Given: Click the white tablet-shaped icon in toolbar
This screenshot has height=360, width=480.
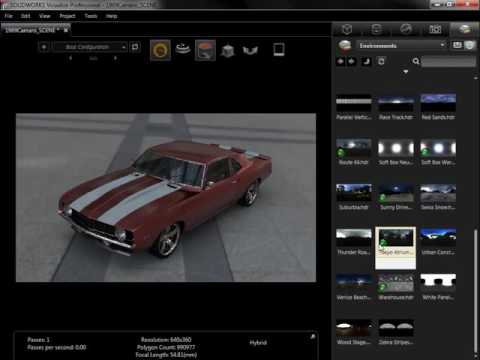Looking at the screenshot, I should (279, 50).
